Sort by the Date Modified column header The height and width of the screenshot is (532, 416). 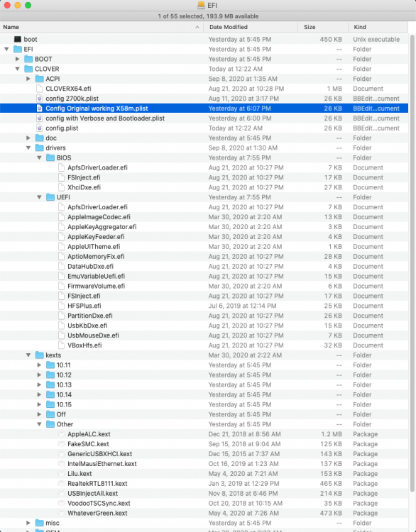251,27
